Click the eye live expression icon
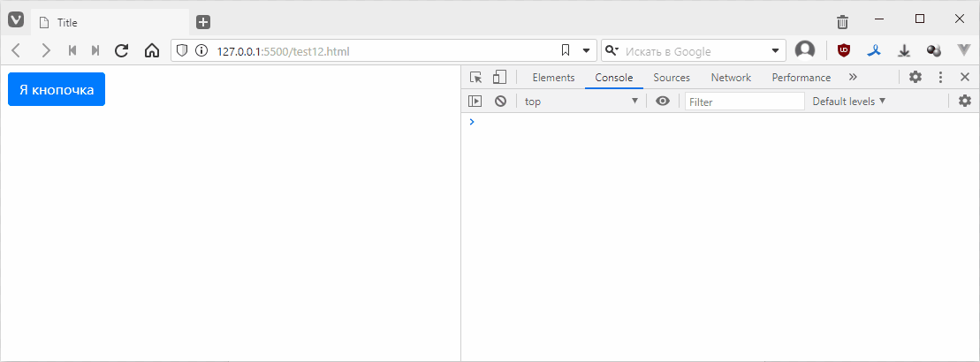This screenshot has width=980, height=362. (x=663, y=102)
